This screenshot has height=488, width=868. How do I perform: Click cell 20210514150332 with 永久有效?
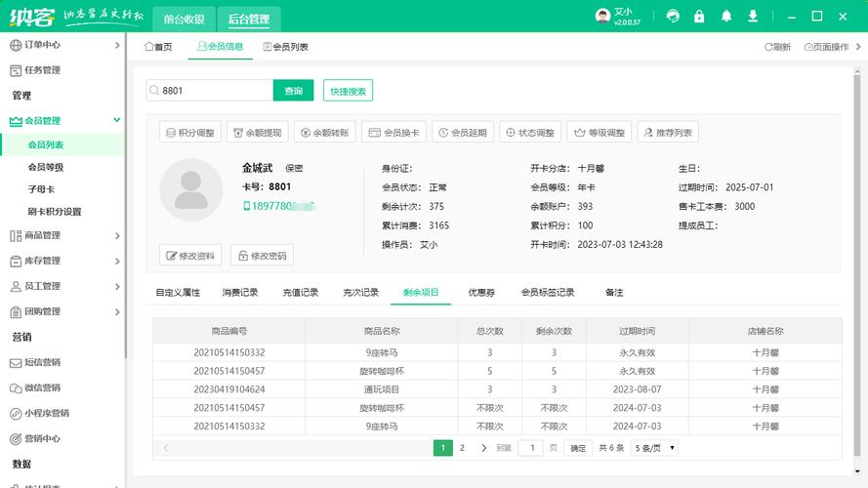pos(229,352)
